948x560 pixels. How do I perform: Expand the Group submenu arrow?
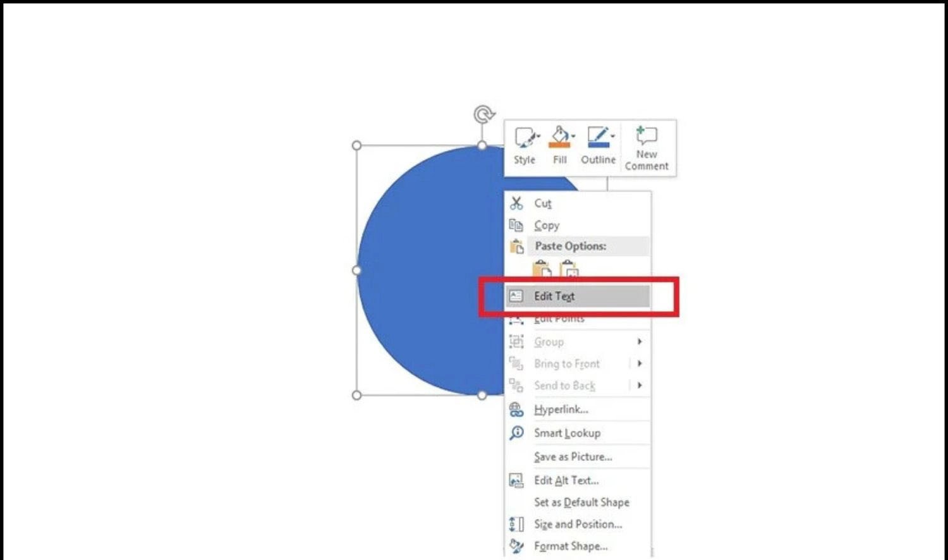[x=640, y=341]
